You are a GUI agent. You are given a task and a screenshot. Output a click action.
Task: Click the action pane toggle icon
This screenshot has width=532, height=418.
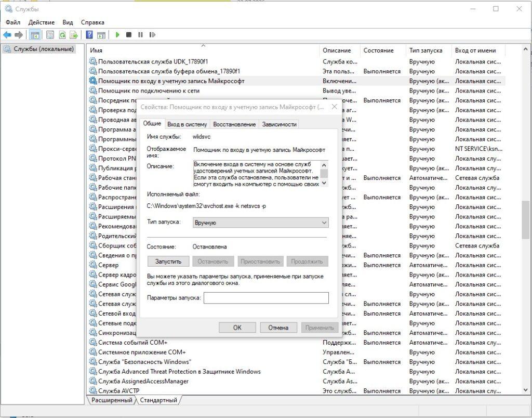[101, 35]
